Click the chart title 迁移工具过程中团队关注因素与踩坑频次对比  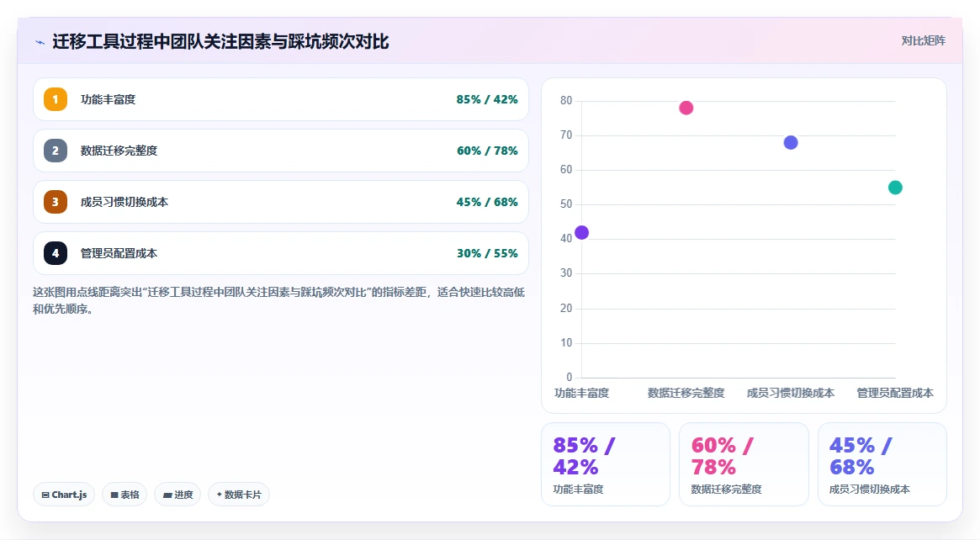pos(220,42)
